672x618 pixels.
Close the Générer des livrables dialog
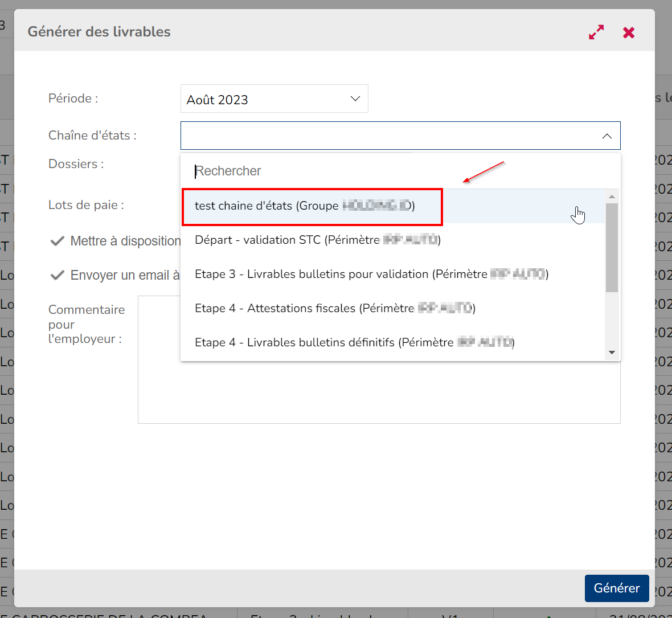click(629, 32)
